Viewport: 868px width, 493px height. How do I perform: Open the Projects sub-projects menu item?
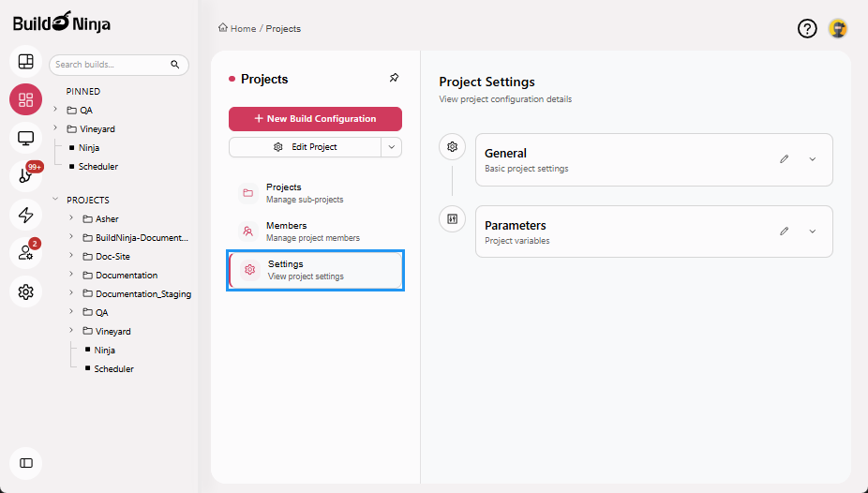(315, 193)
